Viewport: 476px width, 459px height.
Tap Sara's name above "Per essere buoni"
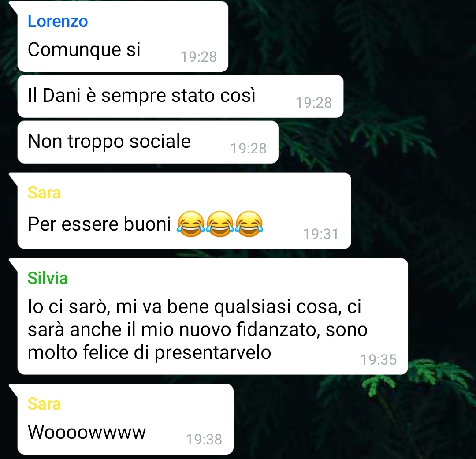[x=45, y=193]
